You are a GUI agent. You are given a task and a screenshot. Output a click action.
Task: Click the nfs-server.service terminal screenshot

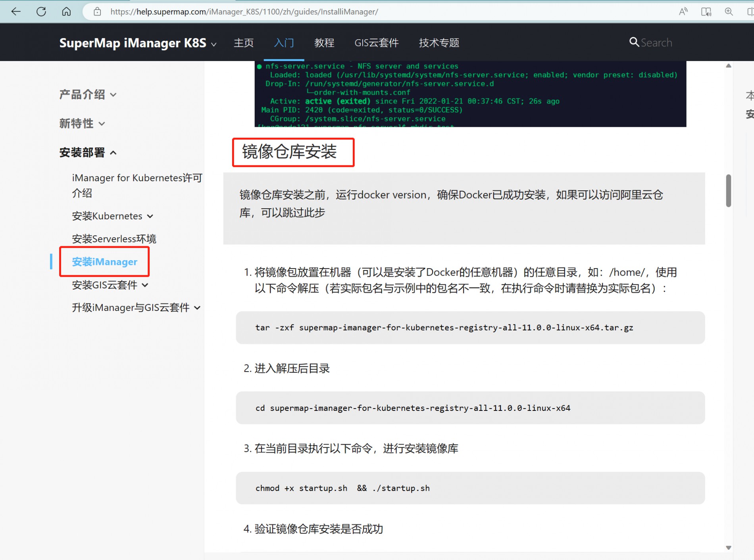470,94
